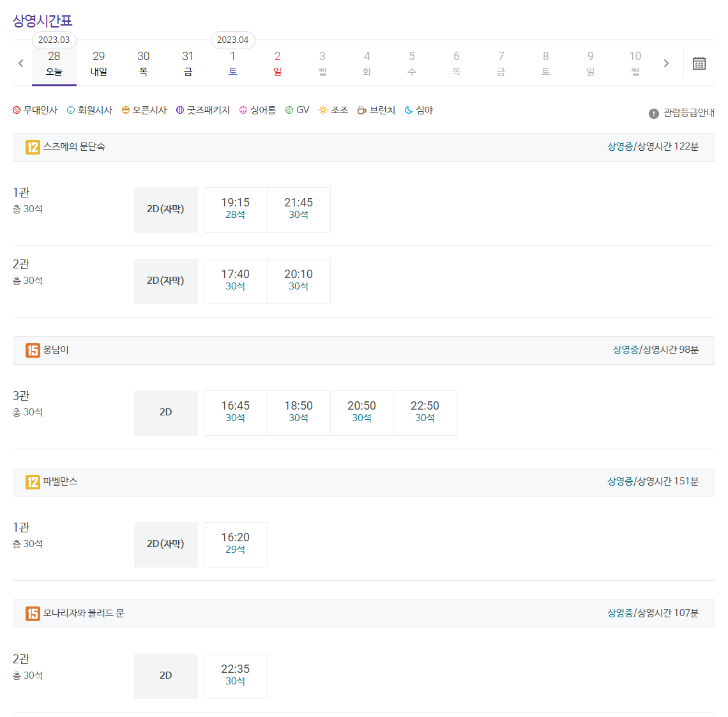Open the 모나리자와 블러드 문 movie title
Screen dimensions: 728x717
click(84, 613)
